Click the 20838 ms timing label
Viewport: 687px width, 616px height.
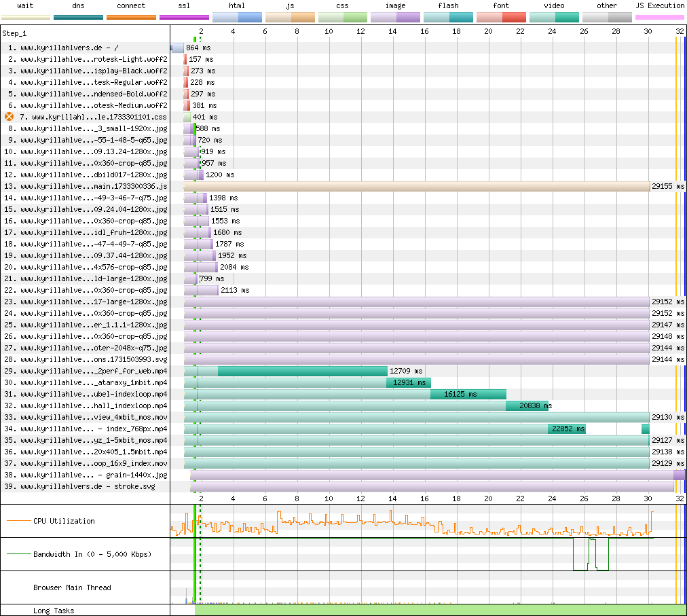[x=536, y=405]
